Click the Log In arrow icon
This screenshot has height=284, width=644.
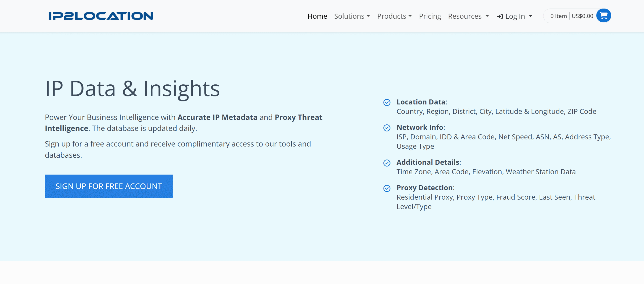coord(500,16)
